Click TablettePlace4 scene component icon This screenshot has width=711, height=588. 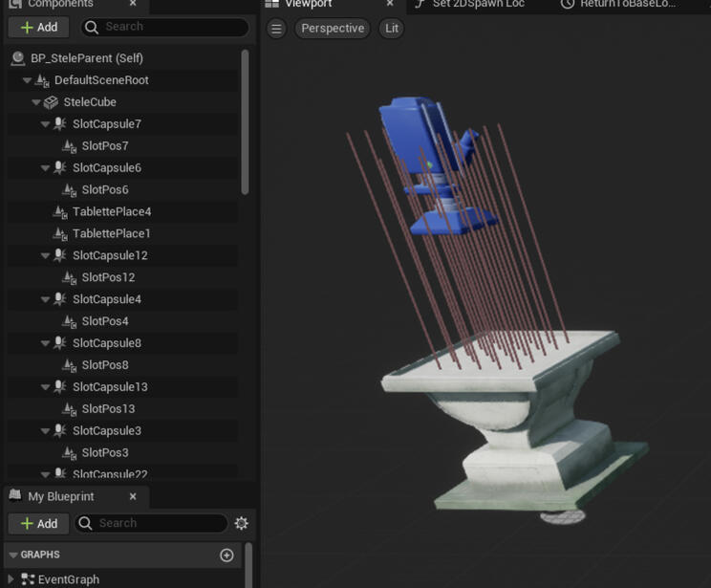(x=60, y=212)
